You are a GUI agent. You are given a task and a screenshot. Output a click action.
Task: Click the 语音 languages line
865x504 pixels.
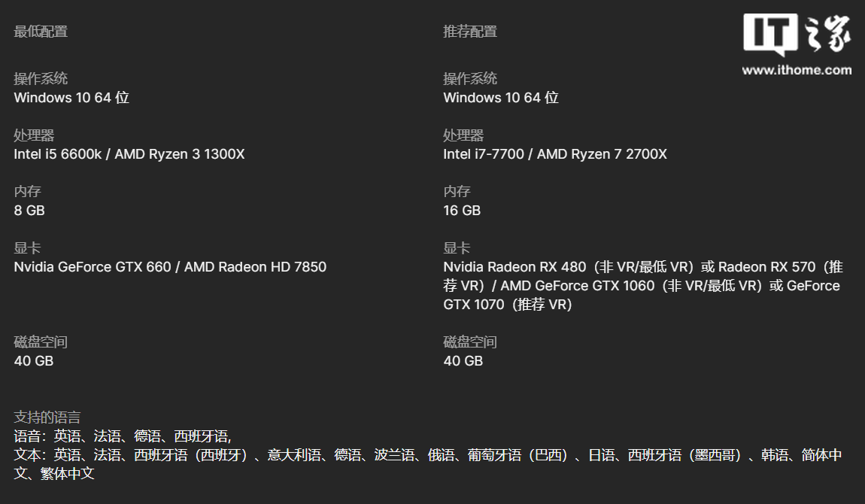click(123, 436)
